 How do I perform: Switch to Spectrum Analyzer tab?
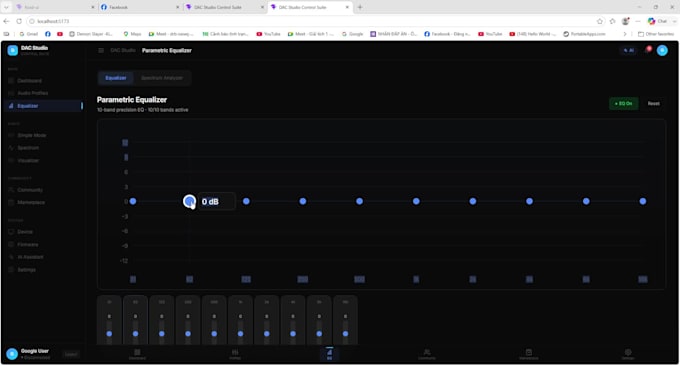pos(162,78)
